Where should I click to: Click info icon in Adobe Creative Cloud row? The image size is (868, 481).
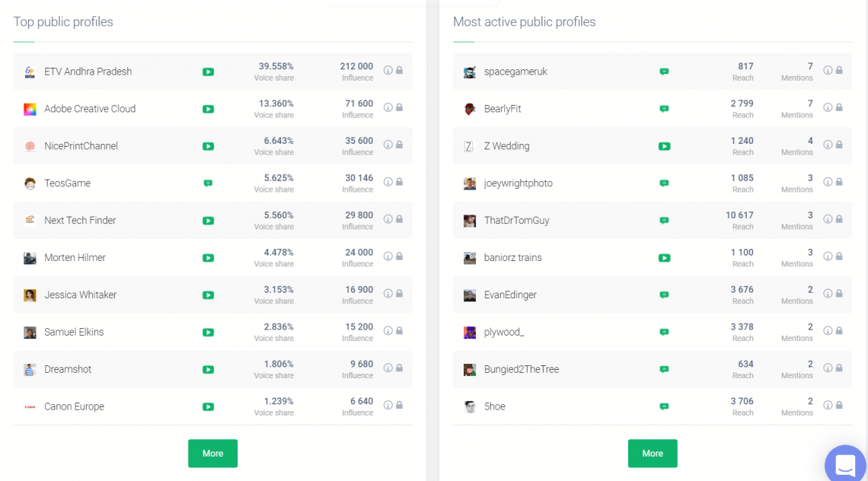[388, 107]
